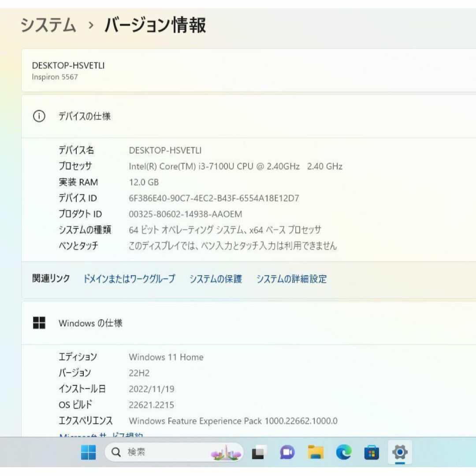Click the ペンとタッチ row value
476x476 pixels.
(233, 245)
